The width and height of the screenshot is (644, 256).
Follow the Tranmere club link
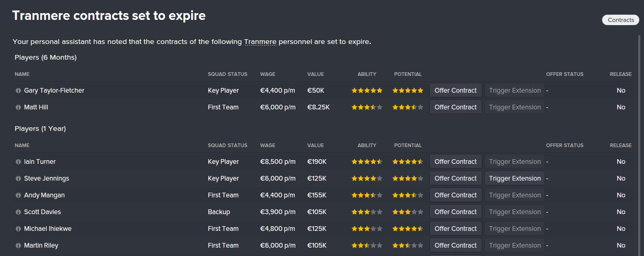[x=260, y=42]
